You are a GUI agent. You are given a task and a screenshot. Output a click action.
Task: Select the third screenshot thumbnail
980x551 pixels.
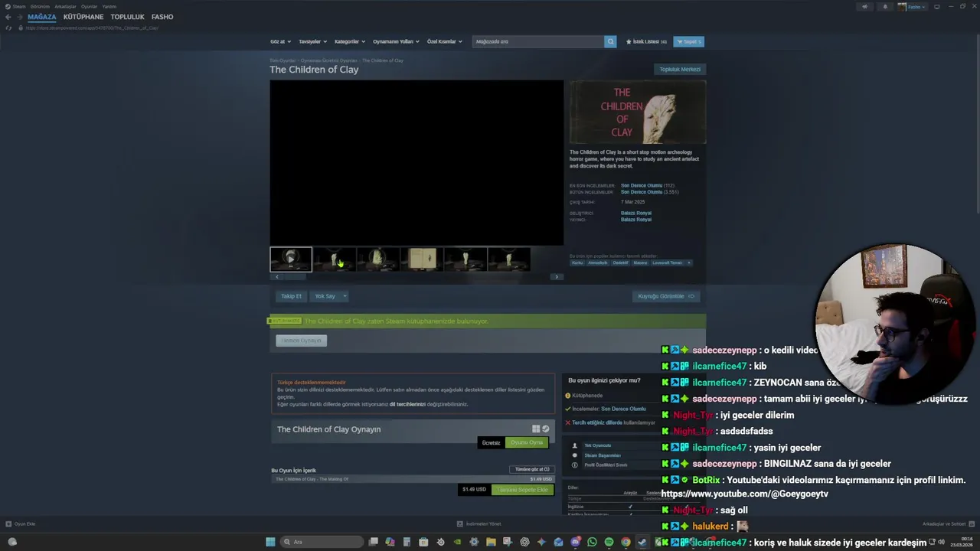coord(378,259)
